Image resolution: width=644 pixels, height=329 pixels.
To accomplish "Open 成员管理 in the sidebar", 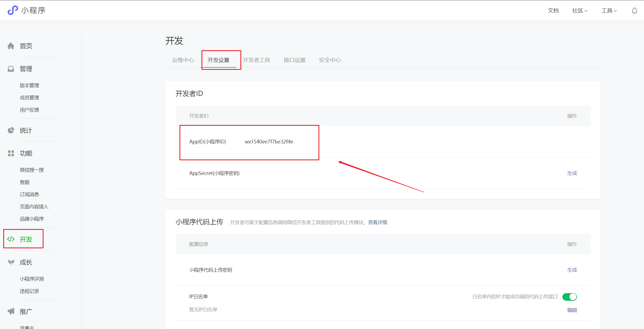I will click(29, 98).
